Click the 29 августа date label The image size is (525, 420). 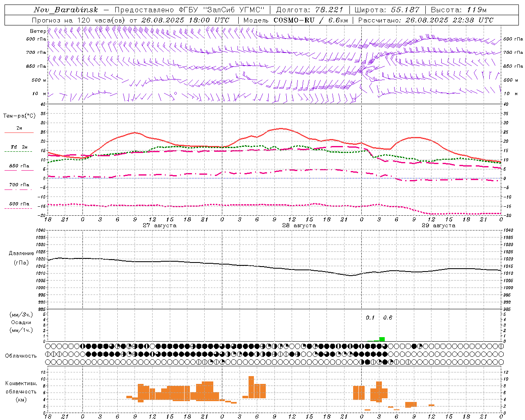pos(438,226)
